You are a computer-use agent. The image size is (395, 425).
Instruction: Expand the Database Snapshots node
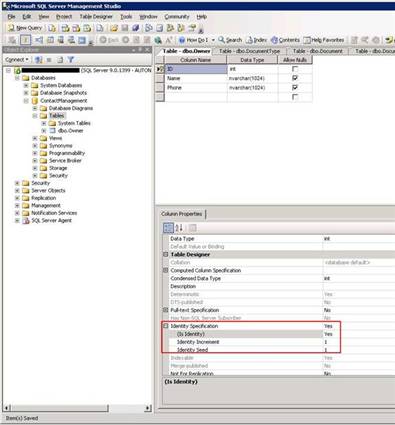pyautogui.click(x=26, y=93)
